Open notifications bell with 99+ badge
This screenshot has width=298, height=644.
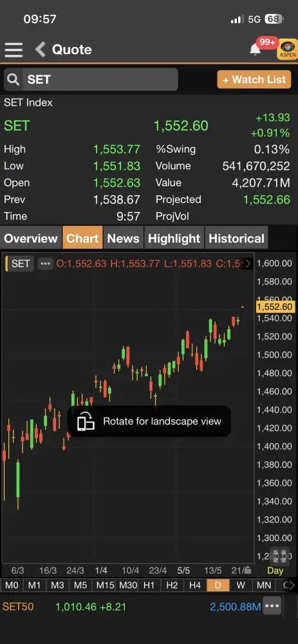(x=256, y=50)
